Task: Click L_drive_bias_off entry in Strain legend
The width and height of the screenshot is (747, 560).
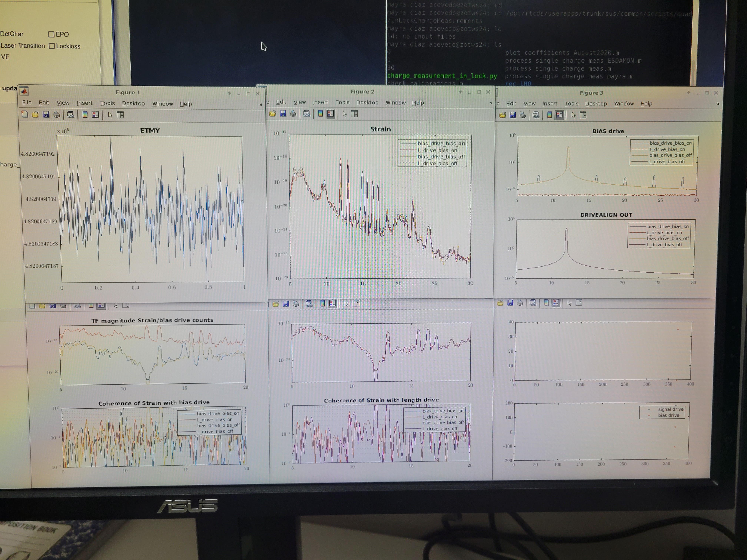Action: point(437,163)
